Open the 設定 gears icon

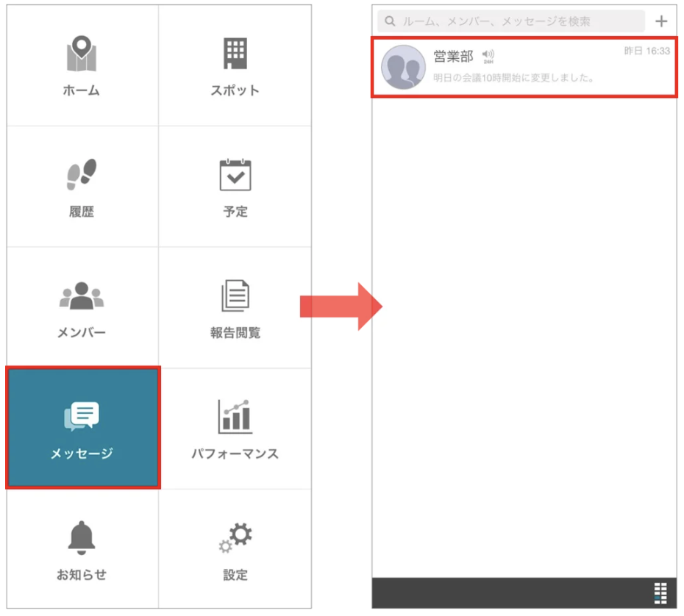coord(235,537)
